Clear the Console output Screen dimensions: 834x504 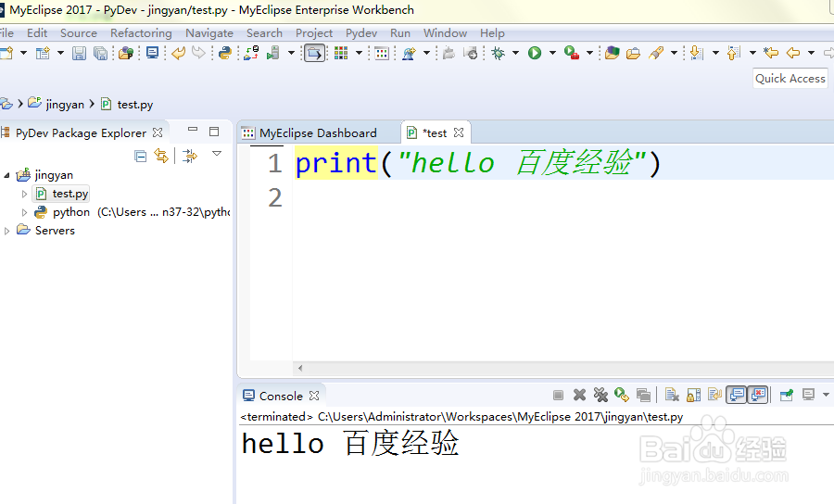coord(672,395)
